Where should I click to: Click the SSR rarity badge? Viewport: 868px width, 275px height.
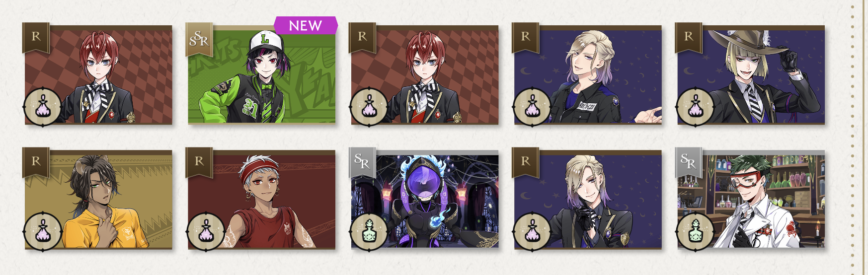(199, 38)
